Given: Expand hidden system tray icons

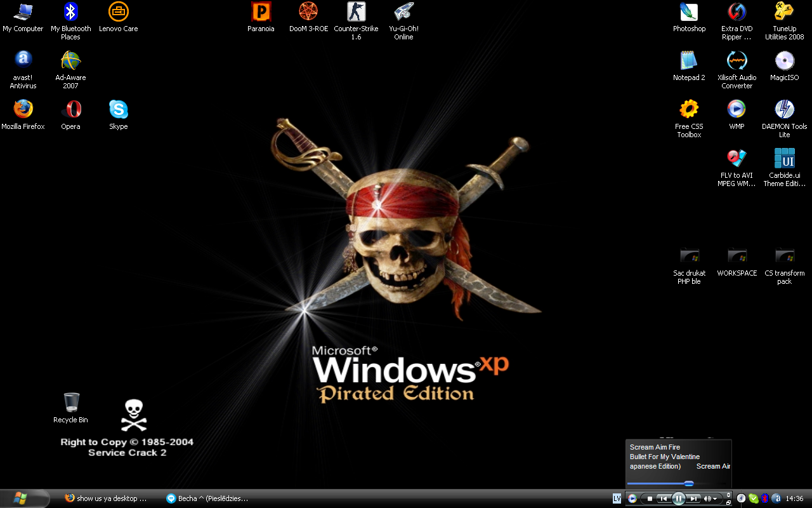Looking at the screenshot, I should 741,498.
